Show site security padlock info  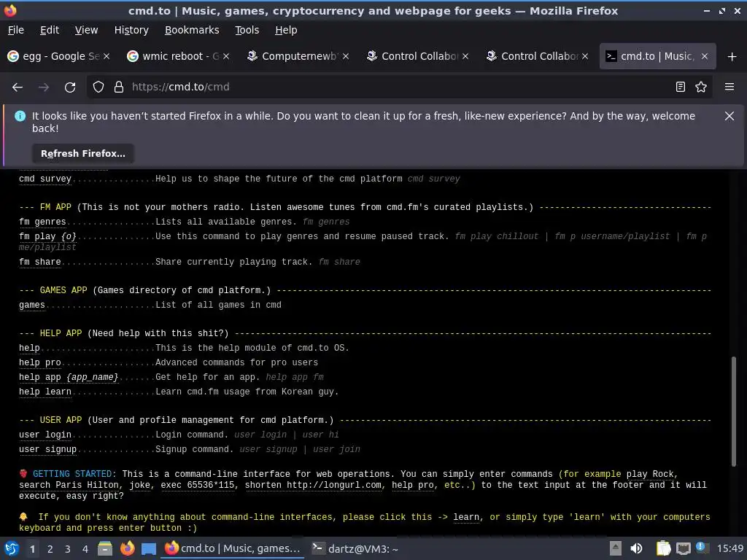click(119, 87)
